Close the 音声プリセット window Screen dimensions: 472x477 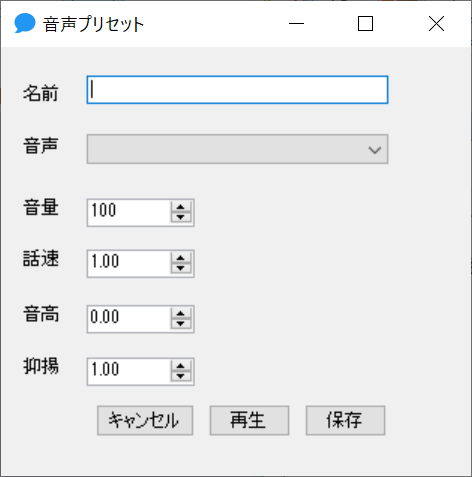coord(436,24)
